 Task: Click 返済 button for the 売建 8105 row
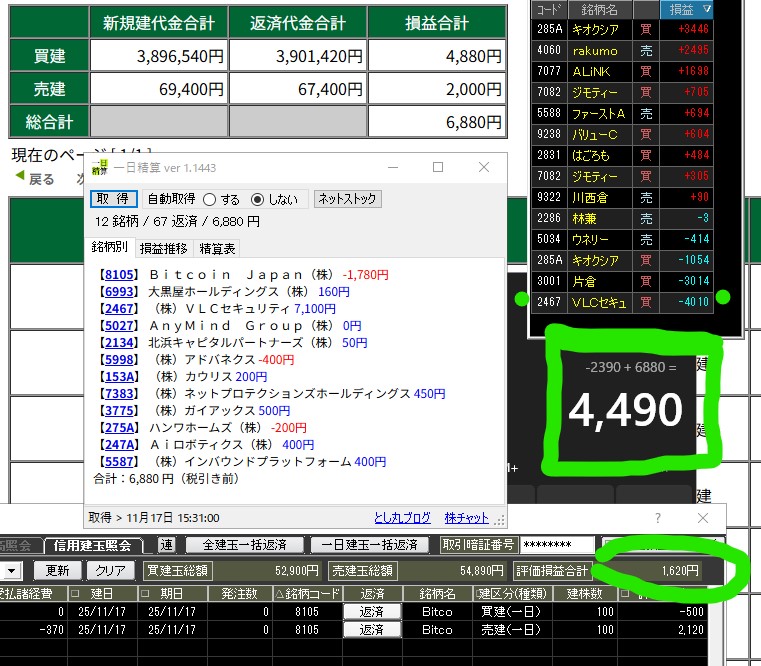(x=370, y=630)
